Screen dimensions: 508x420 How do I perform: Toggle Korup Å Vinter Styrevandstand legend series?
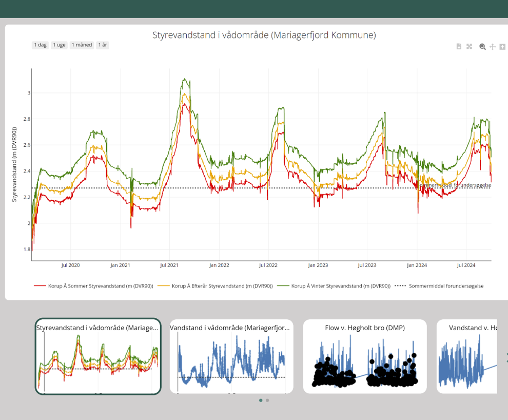pyautogui.click(x=334, y=286)
